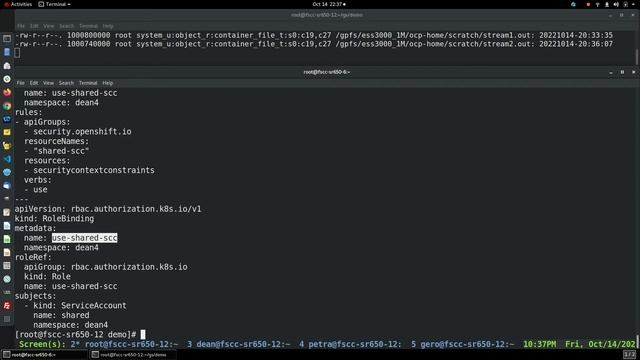
Task: Open the network icon in top bar
Action: point(598,4)
